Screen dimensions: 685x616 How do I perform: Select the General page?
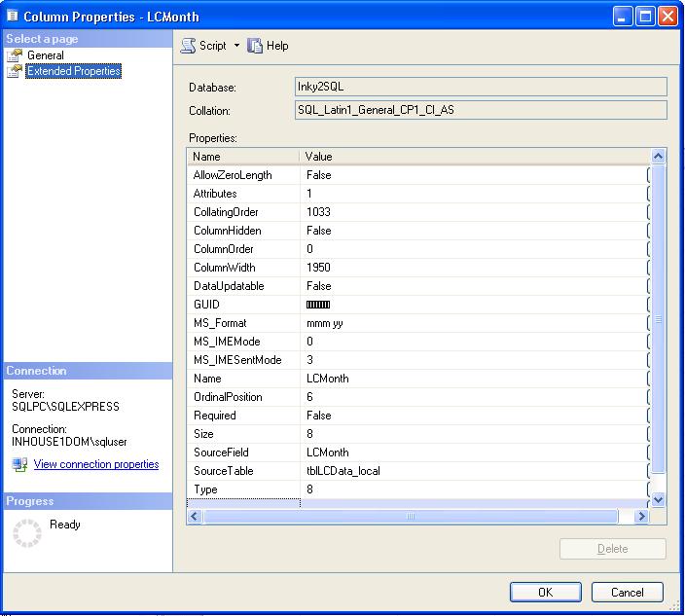[46, 56]
